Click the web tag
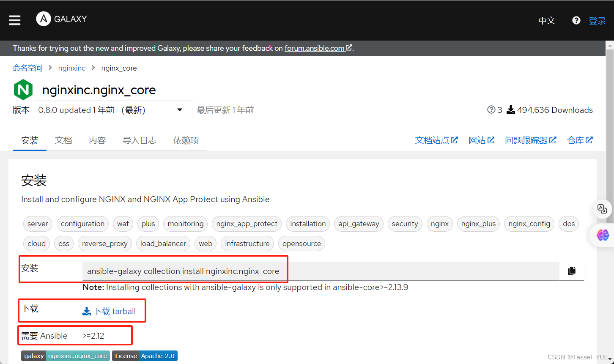This screenshot has width=614, height=364. (x=206, y=244)
